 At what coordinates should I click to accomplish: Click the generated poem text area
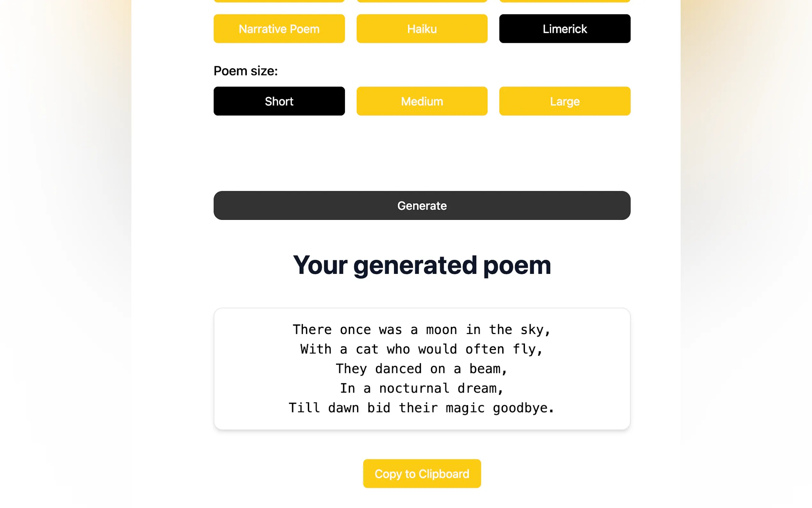[422, 369]
